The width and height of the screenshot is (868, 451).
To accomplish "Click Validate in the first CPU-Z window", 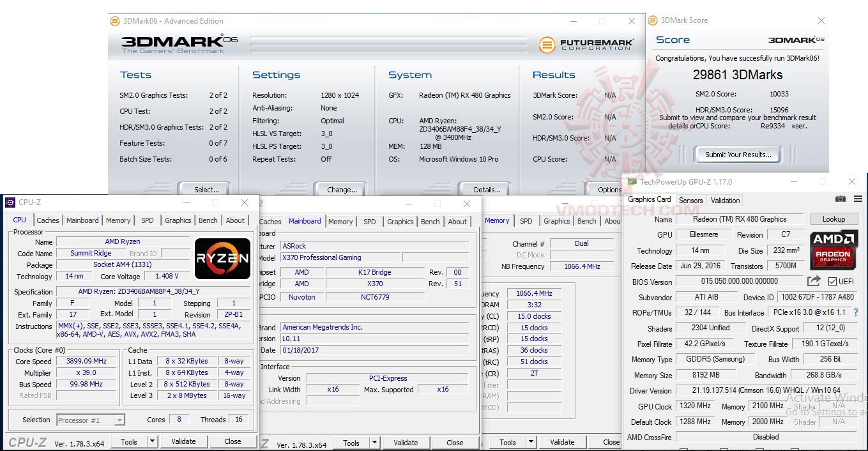I will [183, 441].
